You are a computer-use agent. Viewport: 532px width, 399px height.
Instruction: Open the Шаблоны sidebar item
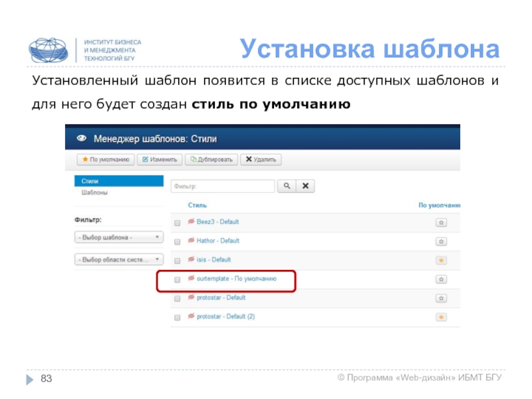(94, 193)
